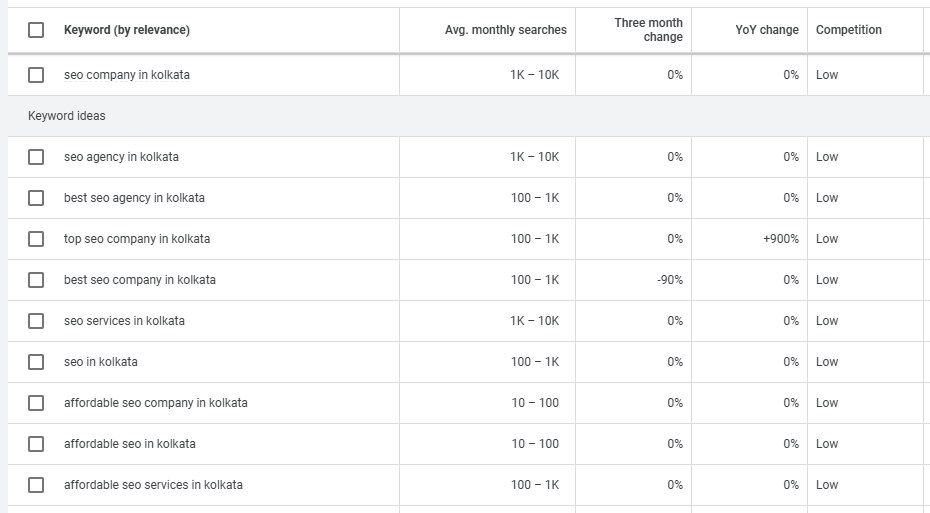This screenshot has width=930, height=513.
Task: Sort by Keyword (by relevance) column header
Action: pos(127,30)
